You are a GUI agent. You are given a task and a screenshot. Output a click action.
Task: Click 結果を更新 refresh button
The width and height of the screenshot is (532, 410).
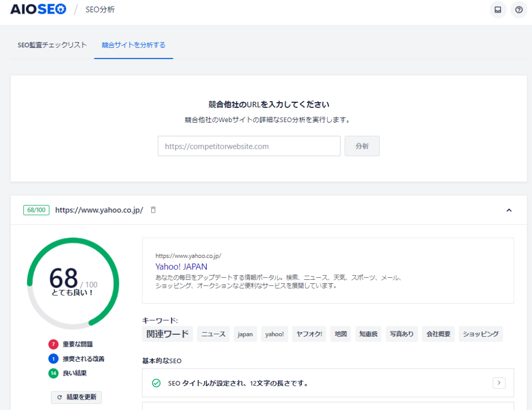(76, 397)
